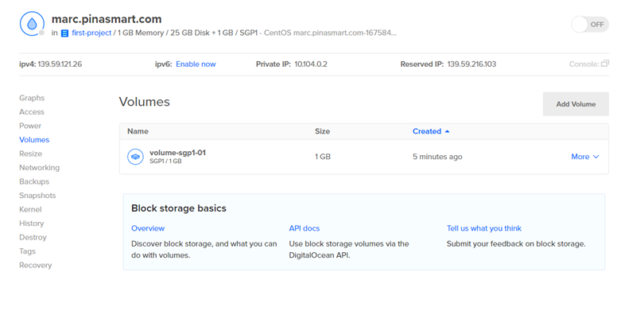This screenshot has height=315, width=644.
Task: Click the 5 minutes ago cell
Action: tap(437, 157)
